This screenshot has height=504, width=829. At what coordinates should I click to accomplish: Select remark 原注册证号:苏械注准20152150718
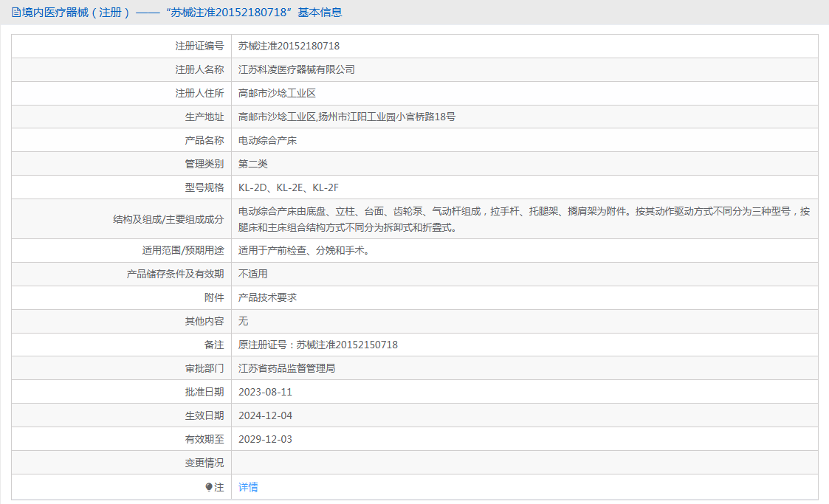point(317,345)
